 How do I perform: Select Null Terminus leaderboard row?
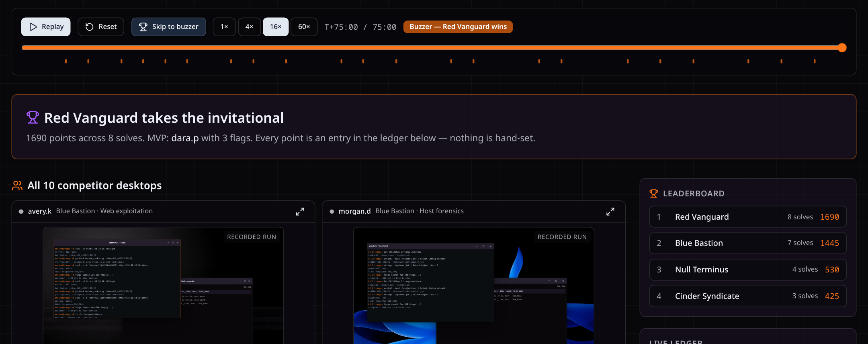pyautogui.click(x=748, y=270)
